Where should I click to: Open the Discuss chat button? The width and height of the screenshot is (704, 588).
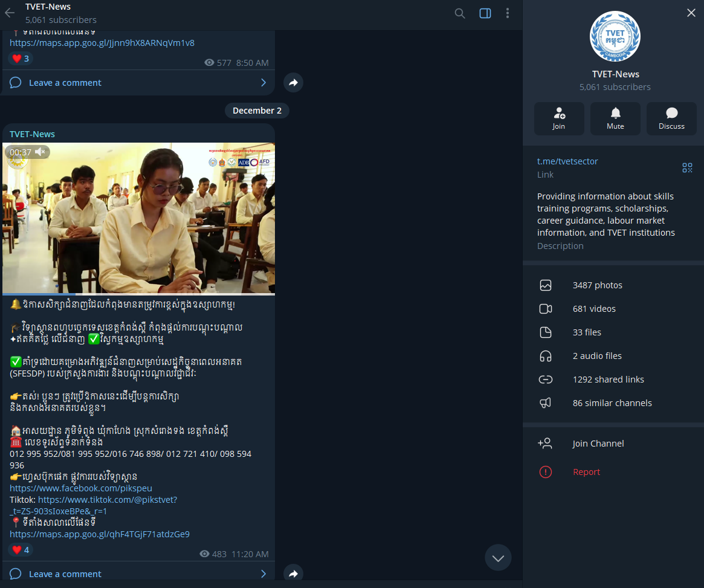click(x=671, y=118)
